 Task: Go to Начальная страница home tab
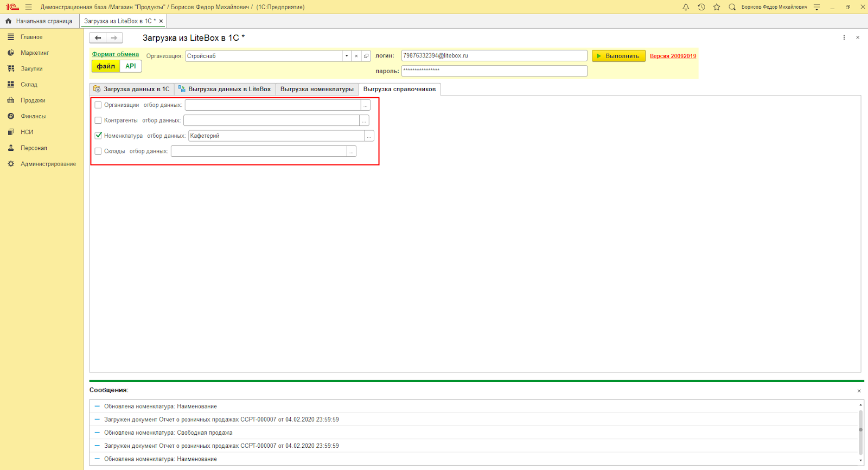pyautogui.click(x=39, y=21)
